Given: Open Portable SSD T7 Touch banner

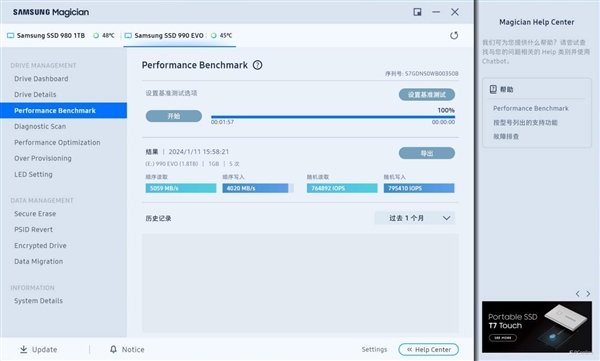Looking at the screenshot, I should tap(537, 327).
